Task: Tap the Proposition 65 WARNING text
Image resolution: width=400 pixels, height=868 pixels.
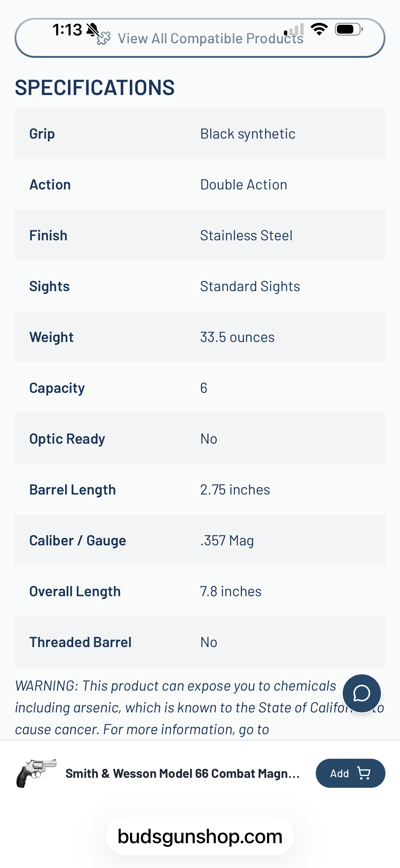Action: click(200, 708)
